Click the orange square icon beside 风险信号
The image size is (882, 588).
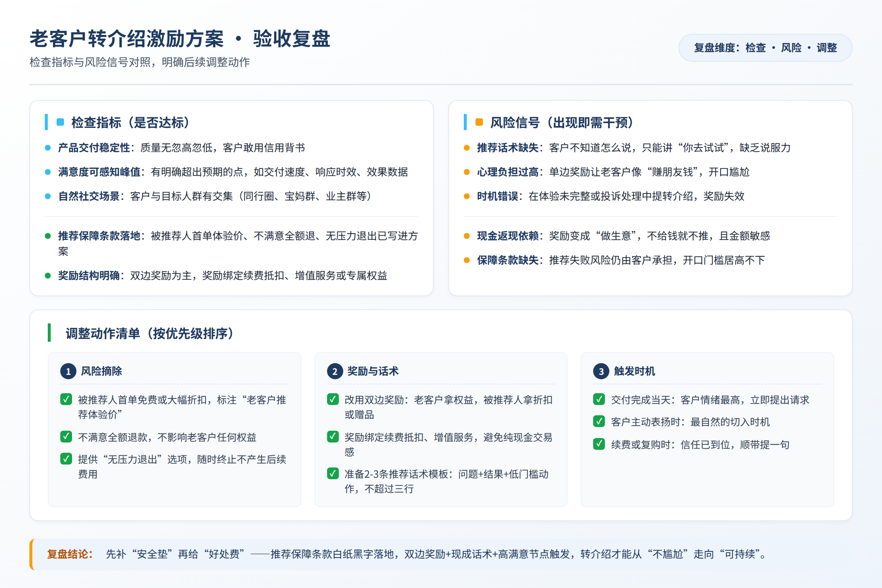[x=479, y=122]
